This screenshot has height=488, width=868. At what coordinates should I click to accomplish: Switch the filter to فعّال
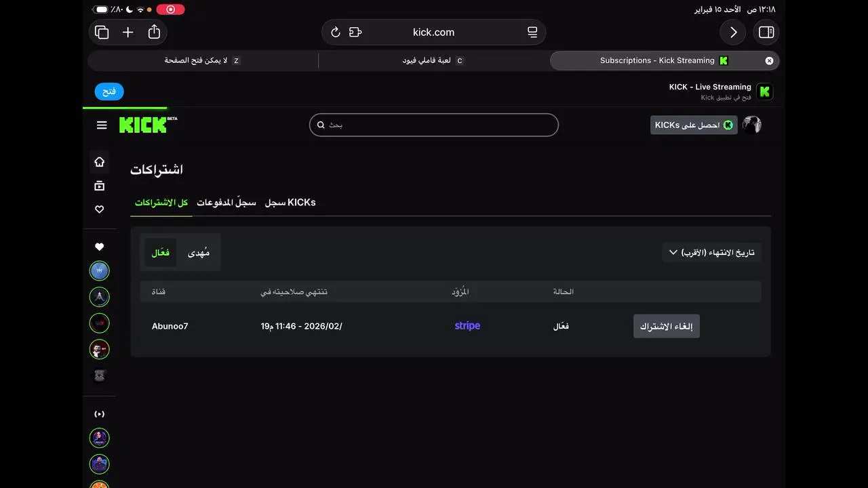(161, 253)
